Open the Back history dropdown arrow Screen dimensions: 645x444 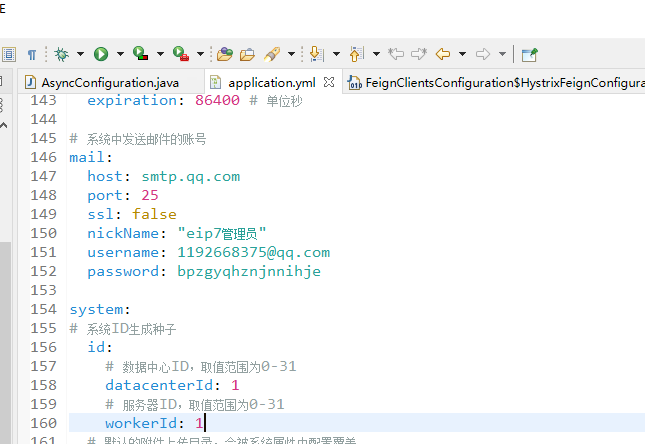pyautogui.click(x=462, y=54)
